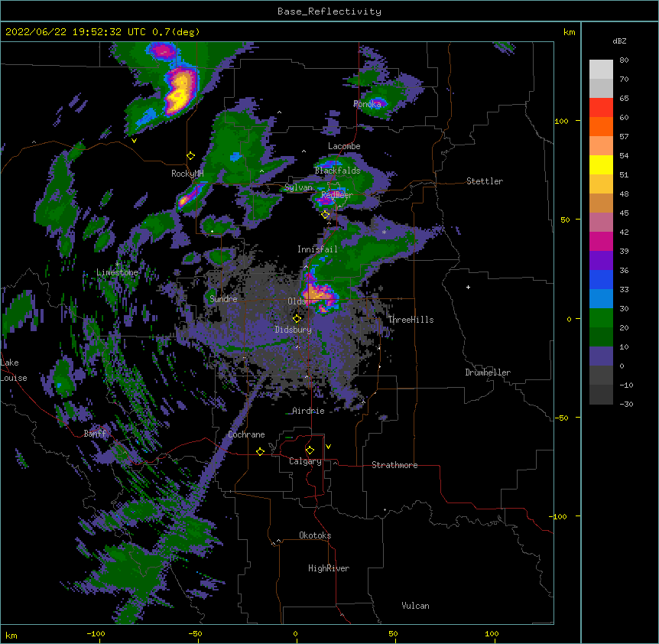Screen dimensions: 659x644
Task: Select the purple 36-39 dBZ legend swatch
Action: coord(601,261)
